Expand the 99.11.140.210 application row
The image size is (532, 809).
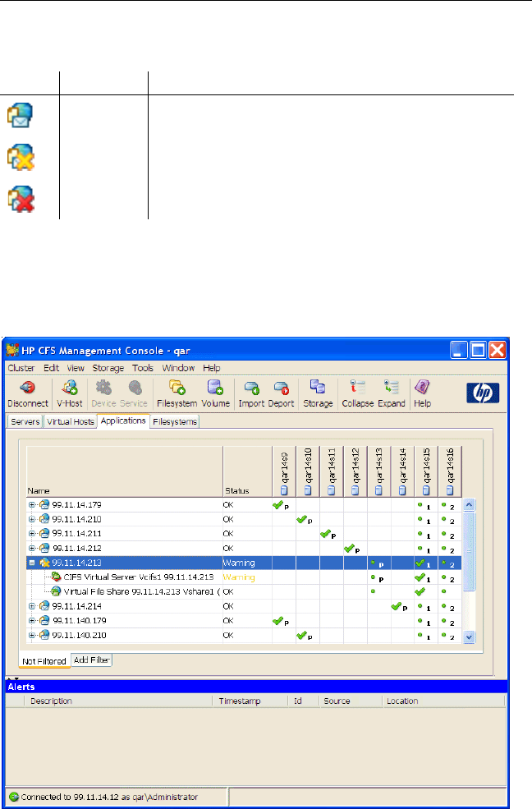point(32,635)
